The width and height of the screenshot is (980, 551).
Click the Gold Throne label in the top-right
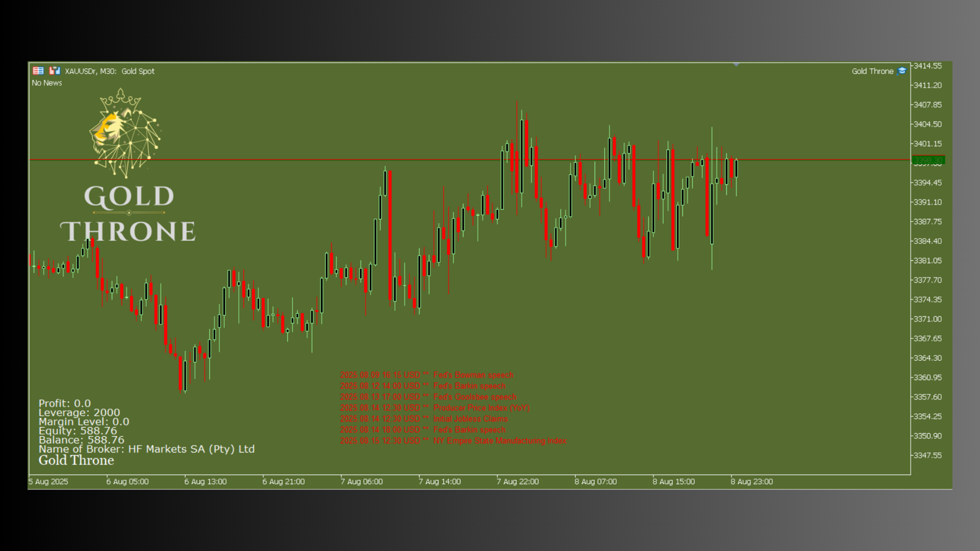(873, 71)
